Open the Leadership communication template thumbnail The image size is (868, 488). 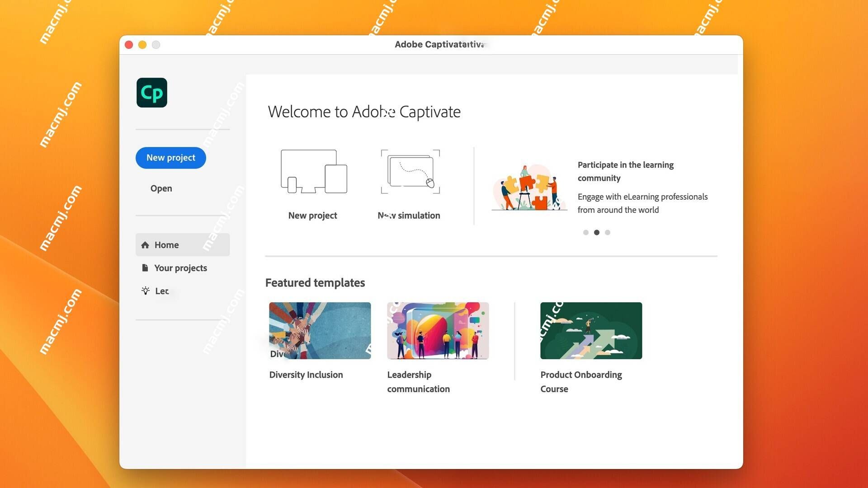[x=438, y=331]
